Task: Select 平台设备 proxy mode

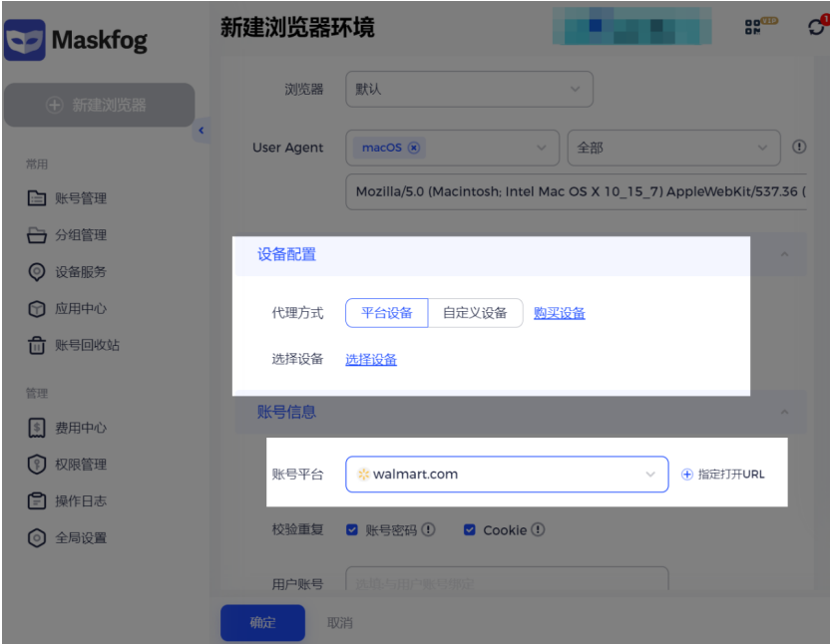Action: click(x=386, y=313)
